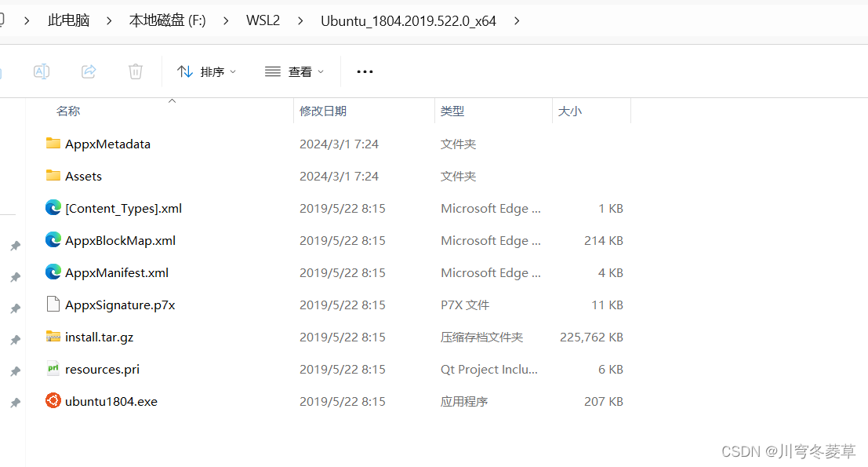Open the 查看 view dropdown
This screenshot has height=467, width=868.
point(295,71)
